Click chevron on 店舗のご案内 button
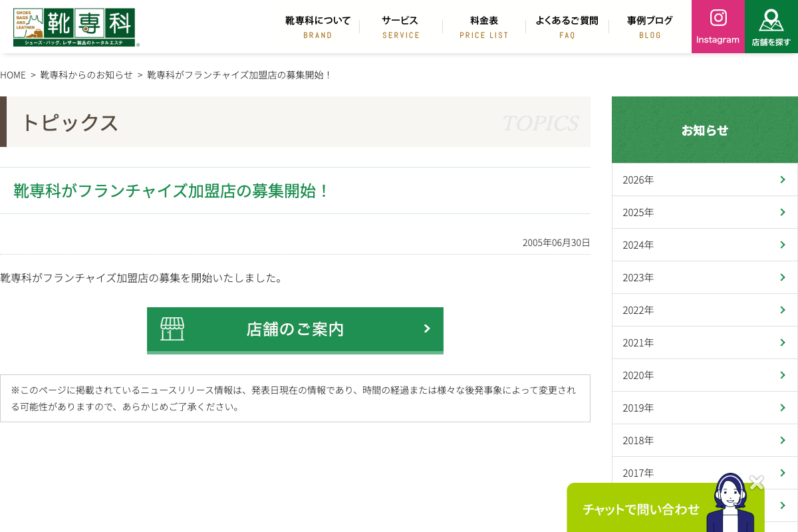The height and width of the screenshot is (532, 798). click(427, 329)
